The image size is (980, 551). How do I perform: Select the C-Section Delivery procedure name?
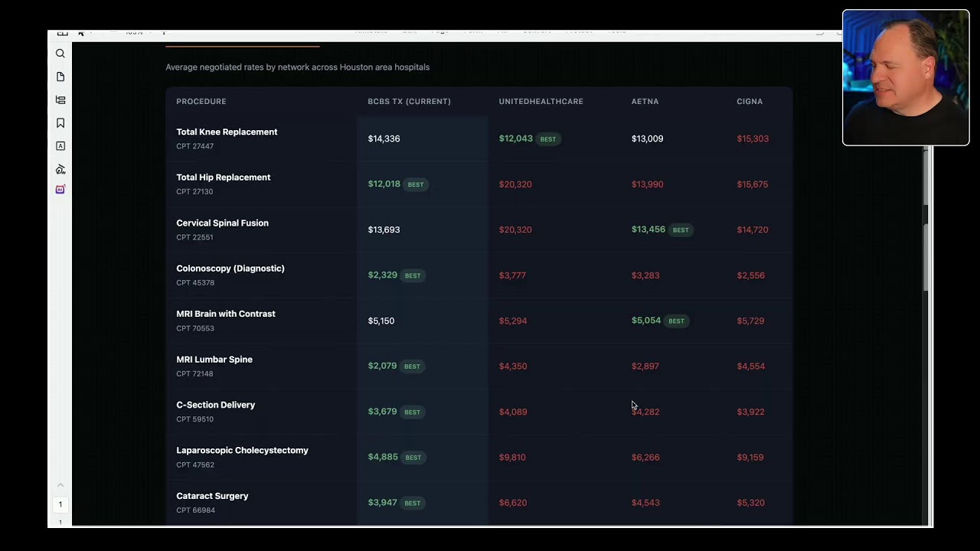coord(216,405)
